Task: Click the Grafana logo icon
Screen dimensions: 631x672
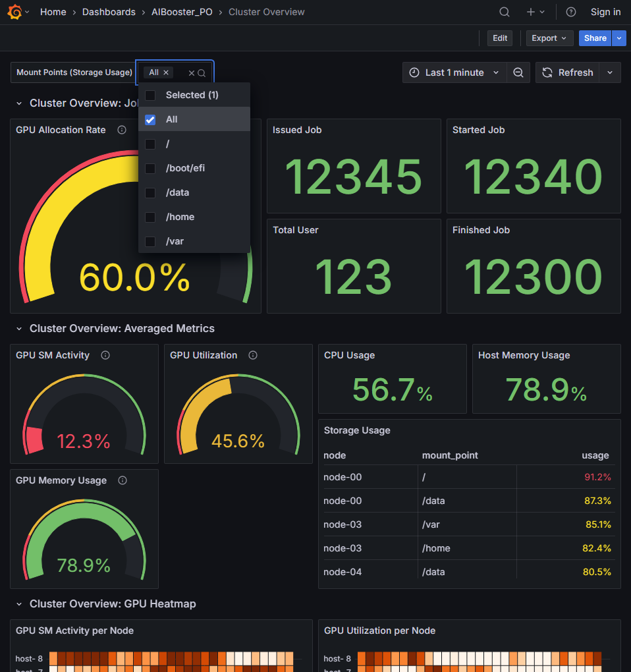Action: click(14, 12)
